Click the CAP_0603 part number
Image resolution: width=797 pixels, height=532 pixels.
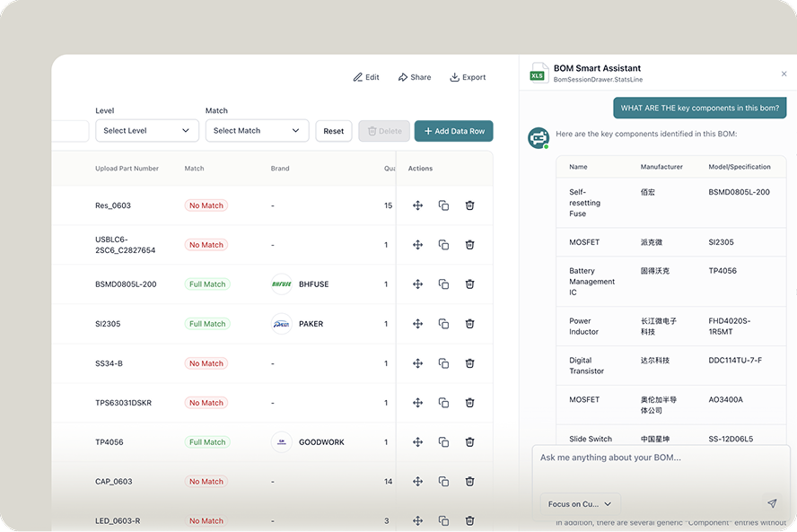[x=114, y=481]
